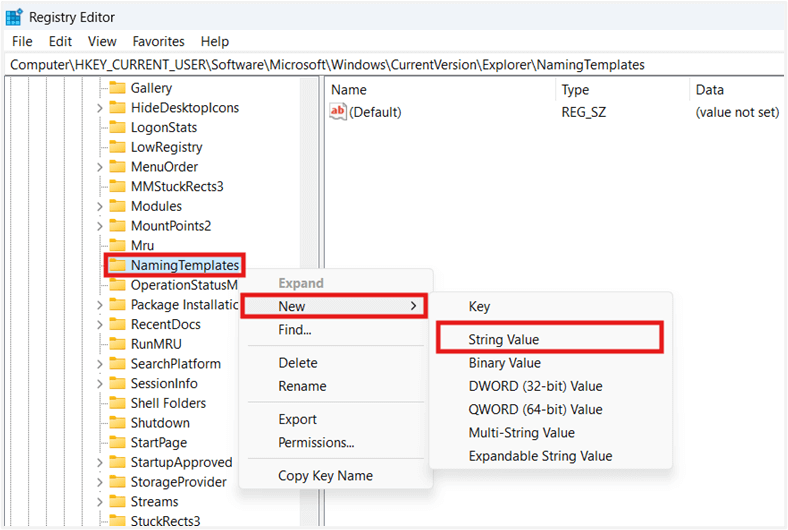Expand the HideDesktopIcons key
Screen dimensions: 788x530
click(x=100, y=108)
